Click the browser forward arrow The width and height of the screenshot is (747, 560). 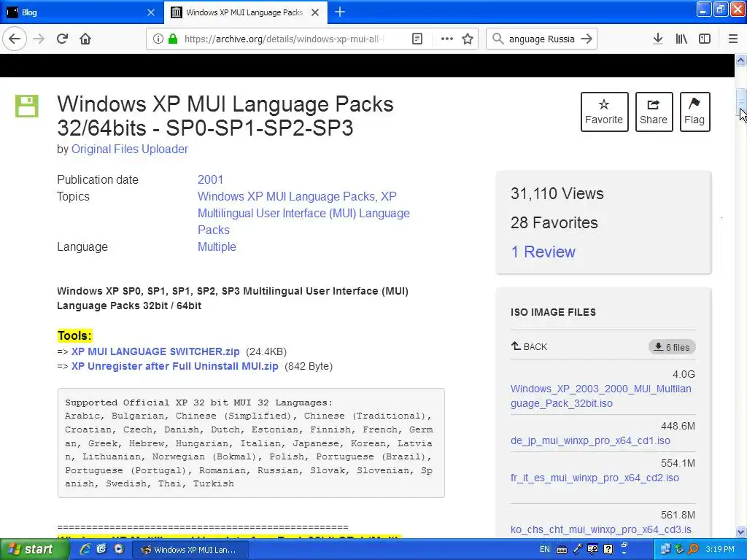coord(39,39)
